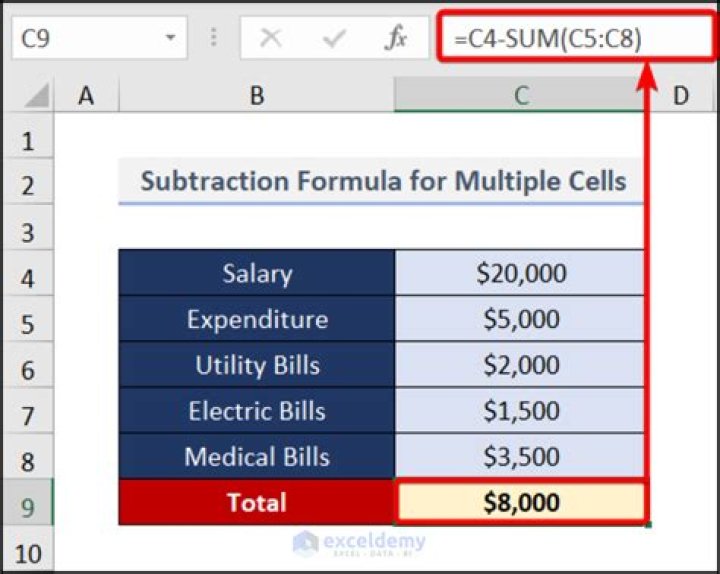Select the $5,000 cell
This screenshot has height=574, width=720.
[519, 319]
